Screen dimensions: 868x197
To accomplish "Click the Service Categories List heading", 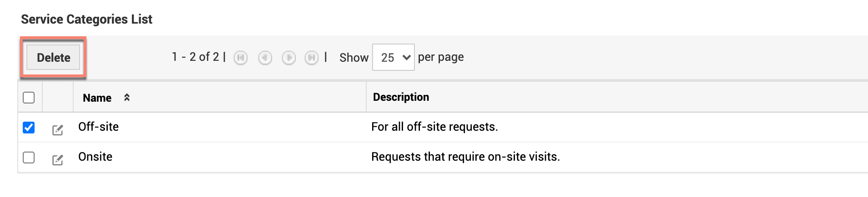I will [x=86, y=19].
